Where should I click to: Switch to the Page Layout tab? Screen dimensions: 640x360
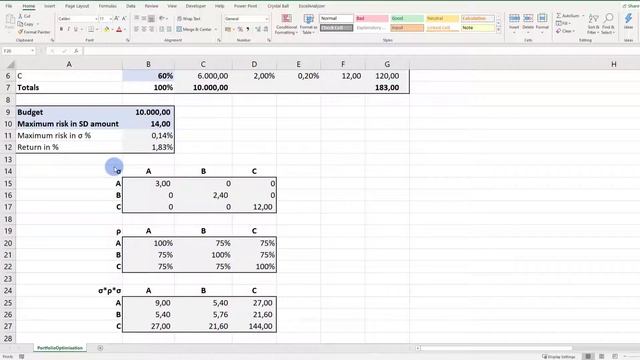coord(77,6)
